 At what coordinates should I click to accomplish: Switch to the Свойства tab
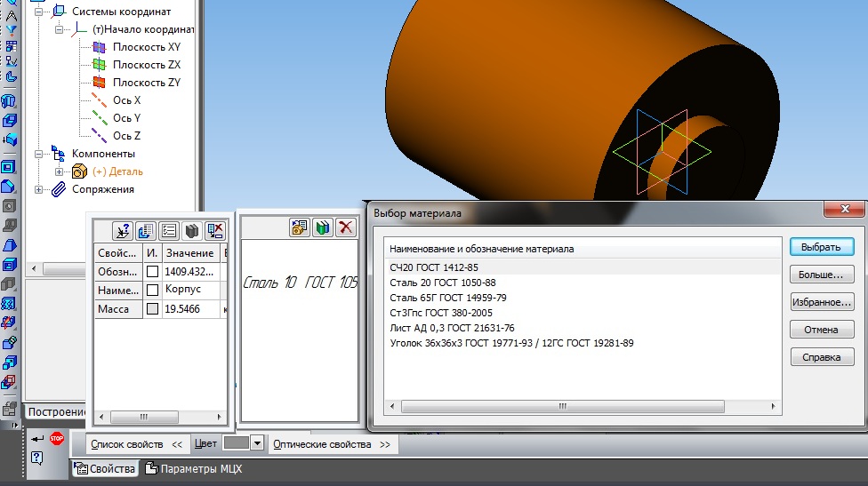point(105,469)
